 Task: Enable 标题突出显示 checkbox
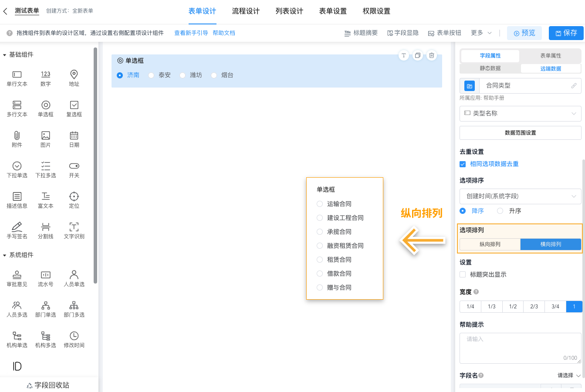(463, 274)
